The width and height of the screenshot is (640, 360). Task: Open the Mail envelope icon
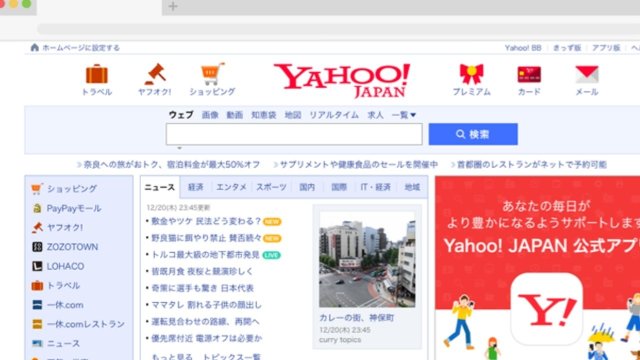point(587,74)
